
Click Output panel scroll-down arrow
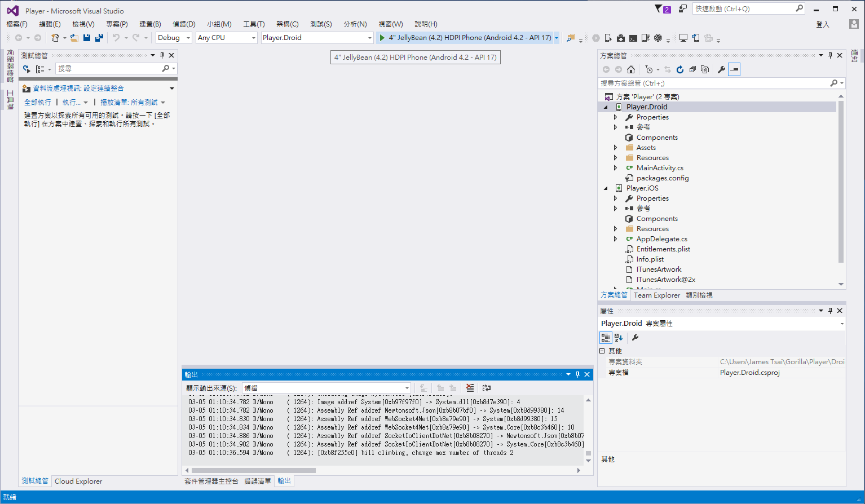tap(588, 461)
